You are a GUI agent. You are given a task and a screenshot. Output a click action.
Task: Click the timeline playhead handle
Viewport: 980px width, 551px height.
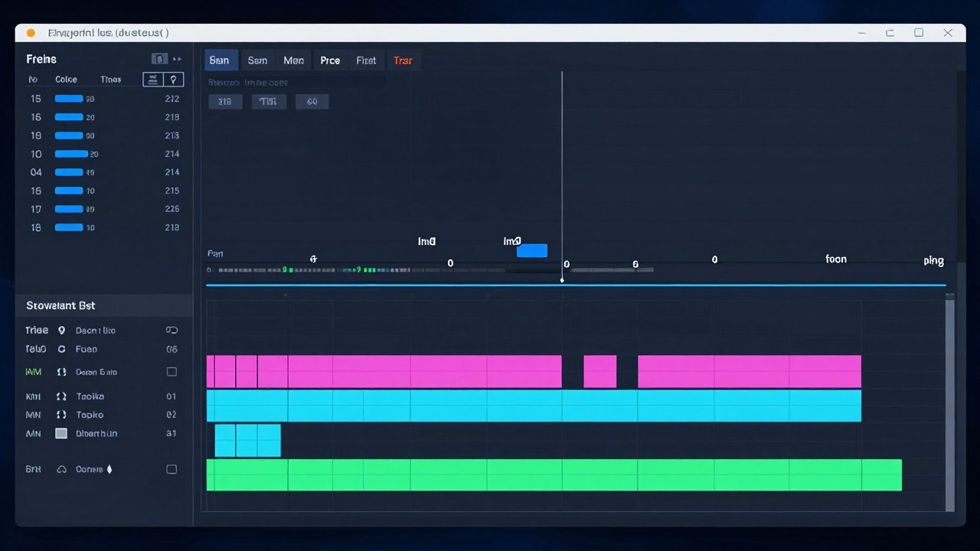tap(562, 280)
